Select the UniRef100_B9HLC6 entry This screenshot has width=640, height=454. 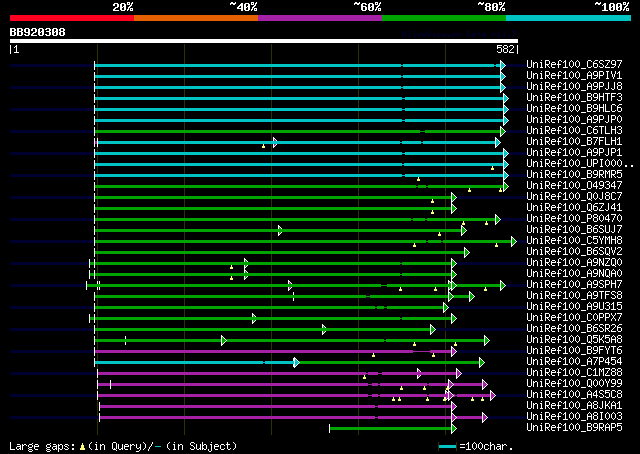pos(574,109)
